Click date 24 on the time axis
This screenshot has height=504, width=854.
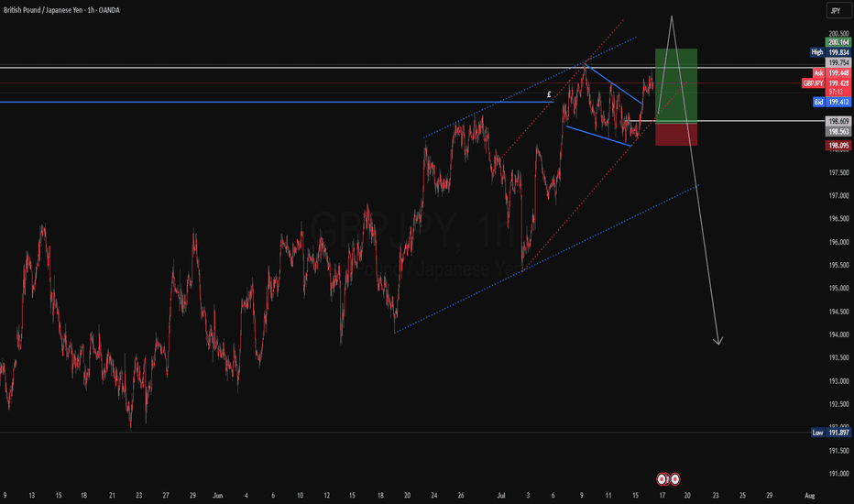[x=434, y=495]
